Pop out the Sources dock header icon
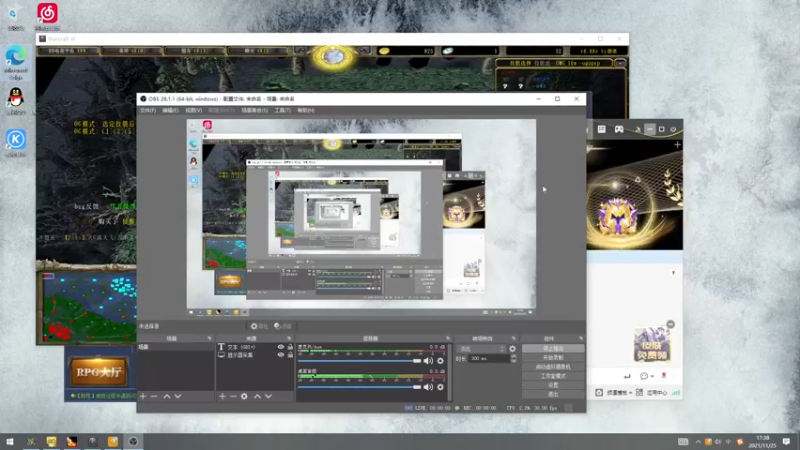 tap(289, 338)
